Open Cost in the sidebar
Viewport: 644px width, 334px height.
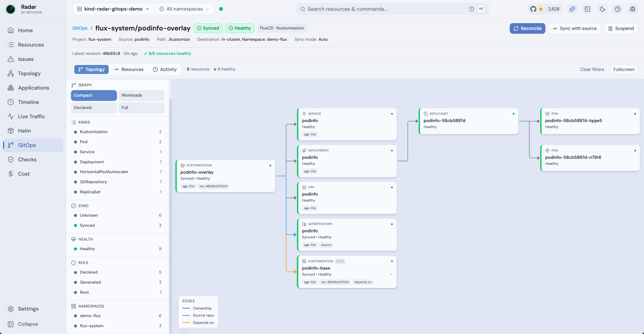coord(33,174)
